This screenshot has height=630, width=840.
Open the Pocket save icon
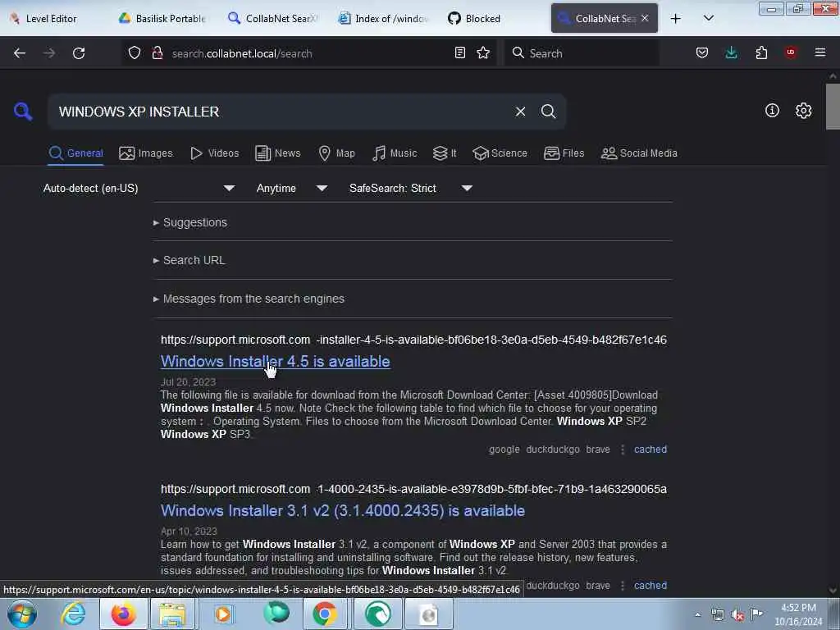702,52
